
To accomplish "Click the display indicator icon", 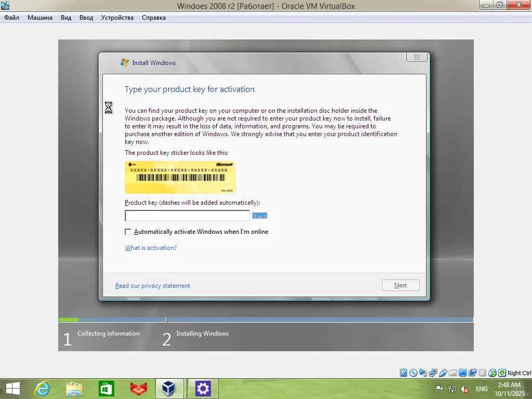I will (462, 373).
